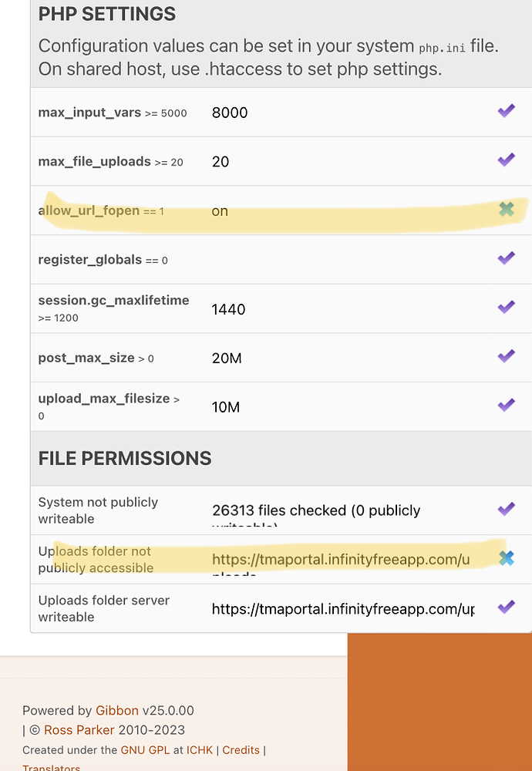Image resolution: width=532 pixels, height=771 pixels.
Task: Click the checkmark icon beside register_globals
Action: click(x=506, y=258)
